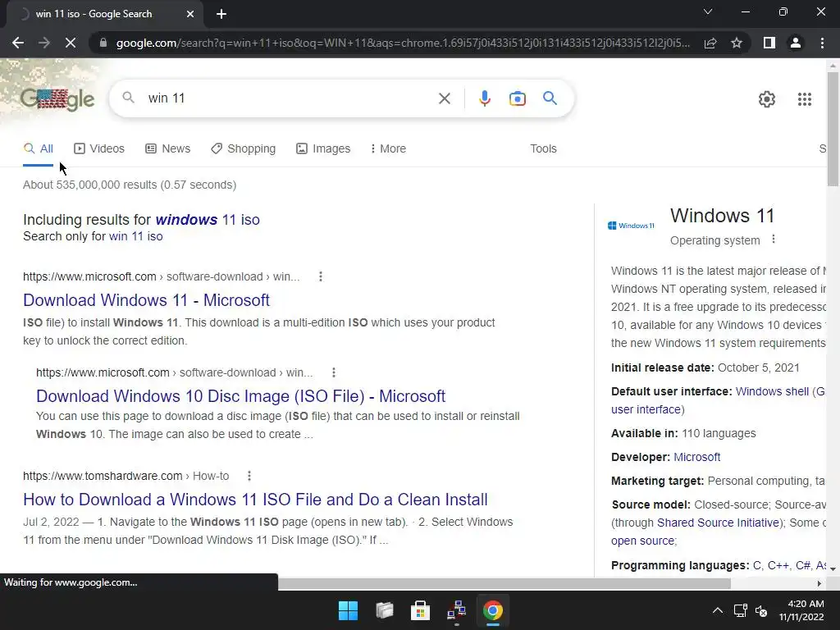The height and width of the screenshot is (630, 840).
Task: Show hidden system tray icons
Action: pos(718,610)
